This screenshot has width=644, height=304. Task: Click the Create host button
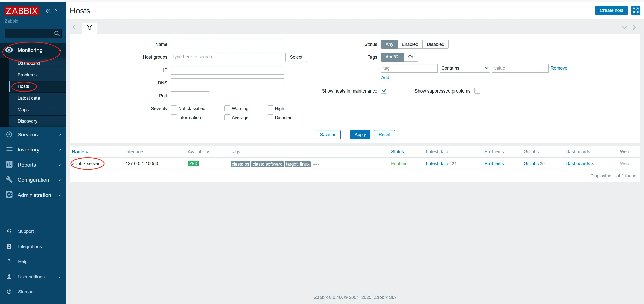(611, 10)
